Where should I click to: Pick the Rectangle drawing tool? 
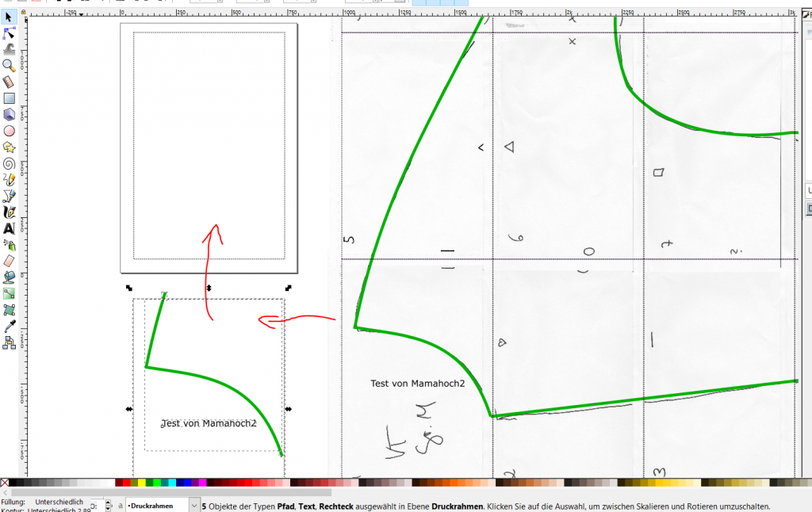pos(10,98)
